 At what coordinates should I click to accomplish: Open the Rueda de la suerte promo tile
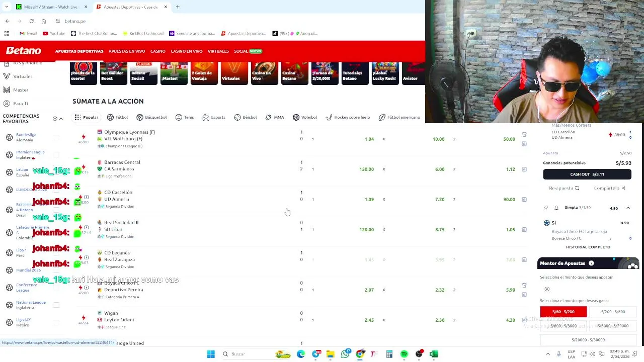[83, 72]
